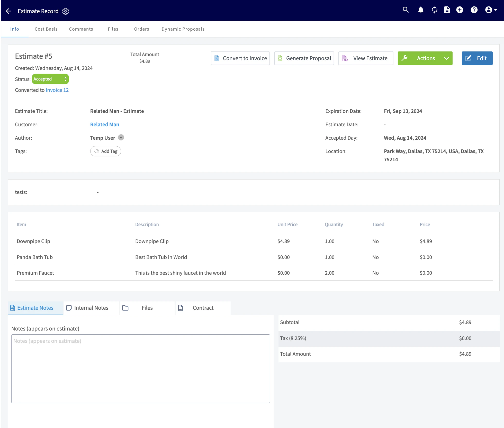Open the Orders tab
The image size is (504, 428).
click(x=141, y=29)
